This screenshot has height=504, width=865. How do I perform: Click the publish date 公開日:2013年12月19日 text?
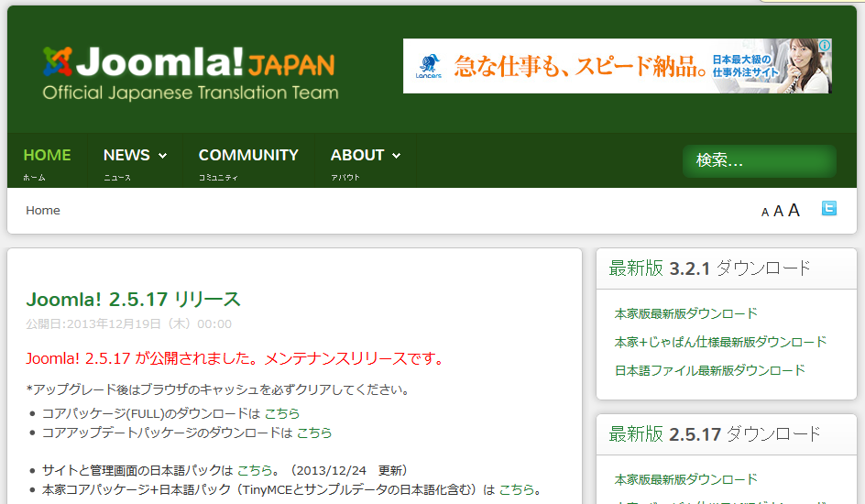click(x=128, y=324)
